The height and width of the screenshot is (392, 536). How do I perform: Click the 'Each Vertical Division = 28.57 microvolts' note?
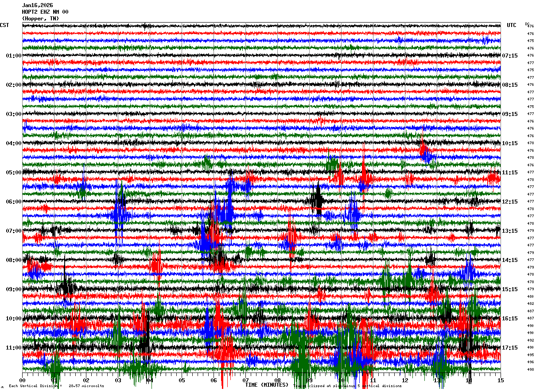(56, 386)
